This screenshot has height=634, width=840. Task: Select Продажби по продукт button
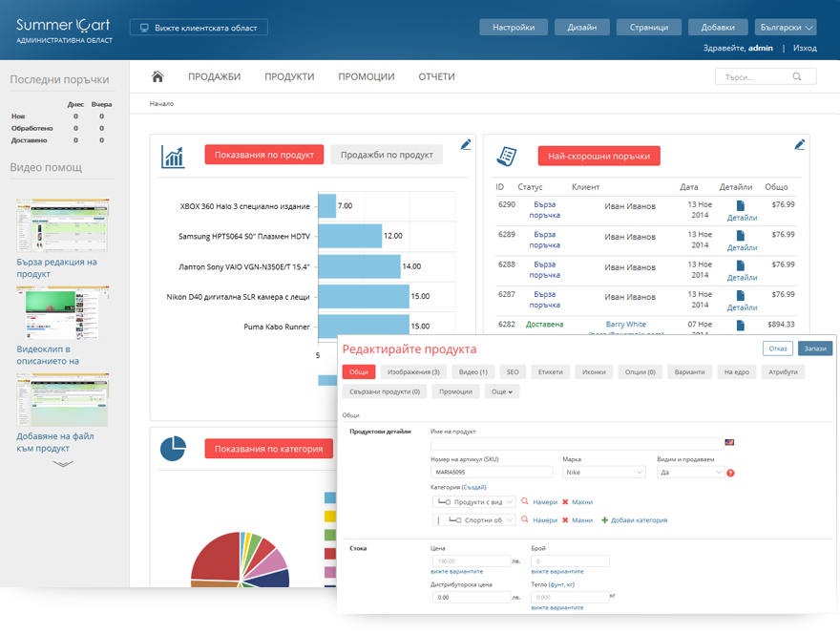pos(387,155)
